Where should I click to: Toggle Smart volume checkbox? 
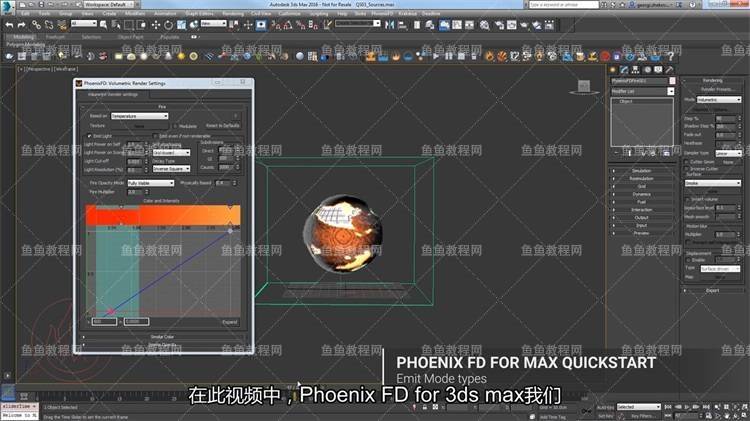click(x=687, y=199)
